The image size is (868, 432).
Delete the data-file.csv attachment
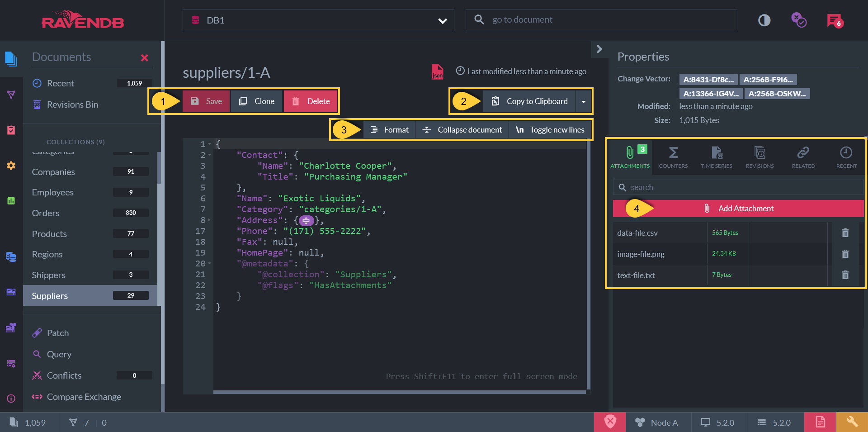[x=845, y=233]
